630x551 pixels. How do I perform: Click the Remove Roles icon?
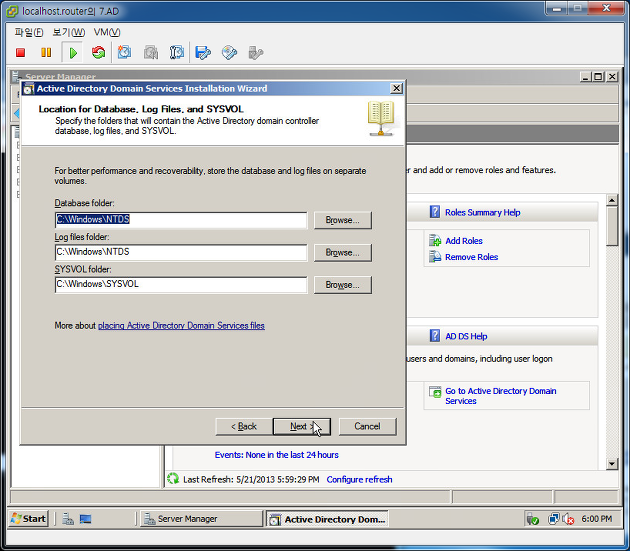[435, 256]
